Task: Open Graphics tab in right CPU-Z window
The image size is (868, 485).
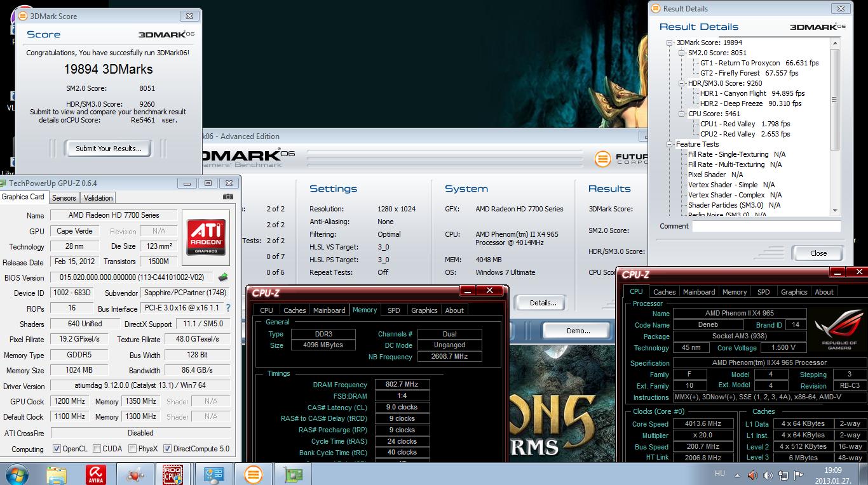Action: click(794, 292)
